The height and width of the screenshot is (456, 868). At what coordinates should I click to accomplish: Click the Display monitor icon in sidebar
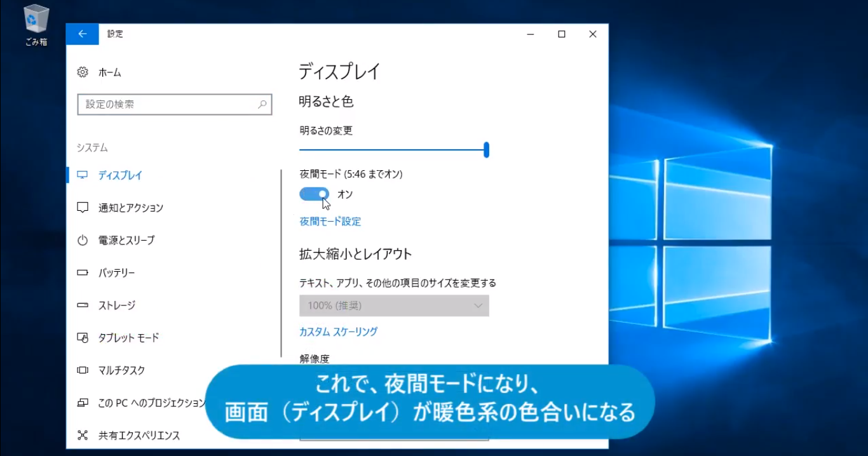83,175
